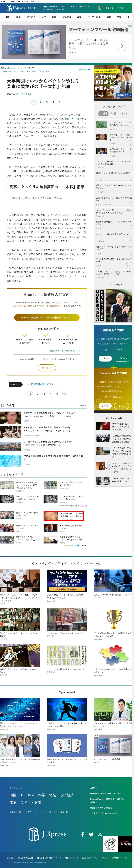Image resolution: width=134 pixels, height=868 pixels.
Task: Go to page 3 in top pagination
Action: pos(47,102)
